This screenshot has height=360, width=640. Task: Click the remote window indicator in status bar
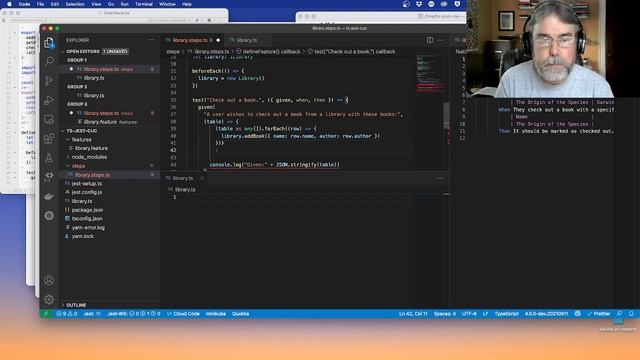pos(46,314)
